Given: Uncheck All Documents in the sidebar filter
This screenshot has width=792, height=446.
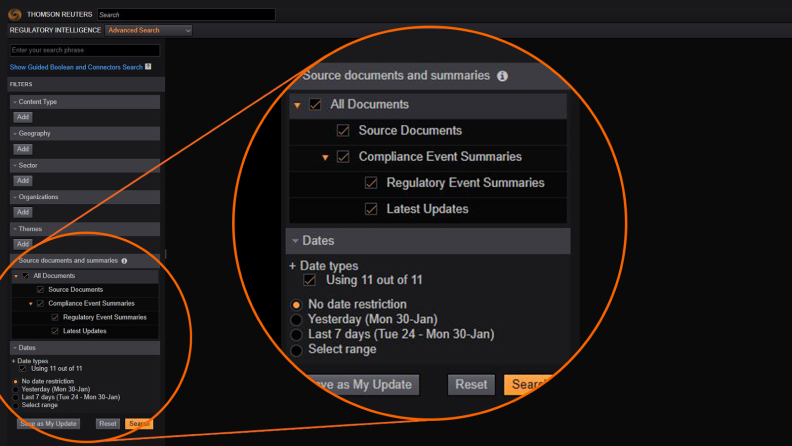Looking at the screenshot, I should point(26,276).
